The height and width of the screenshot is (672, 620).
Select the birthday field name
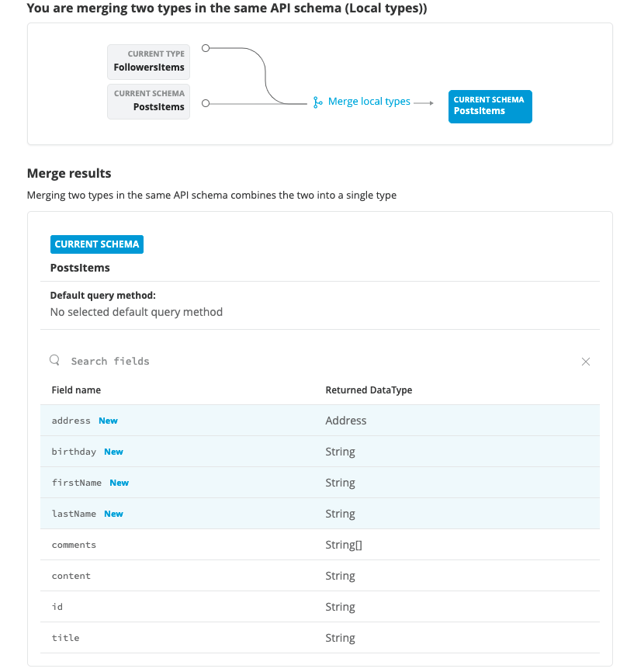click(x=74, y=452)
